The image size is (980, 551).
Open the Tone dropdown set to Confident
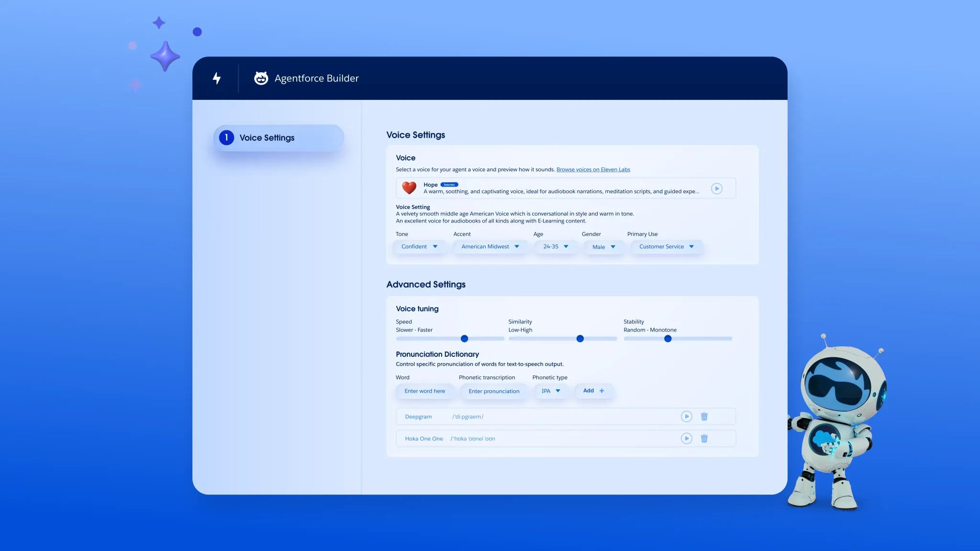[420, 247]
